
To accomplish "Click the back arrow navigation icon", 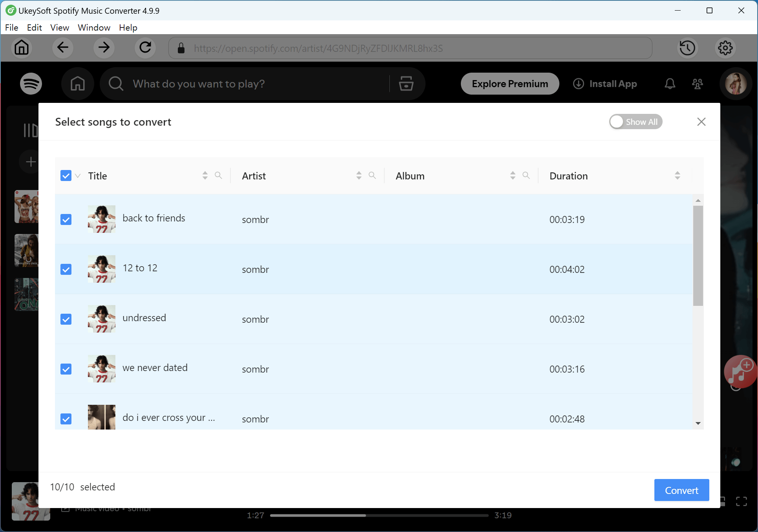I will [63, 48].
